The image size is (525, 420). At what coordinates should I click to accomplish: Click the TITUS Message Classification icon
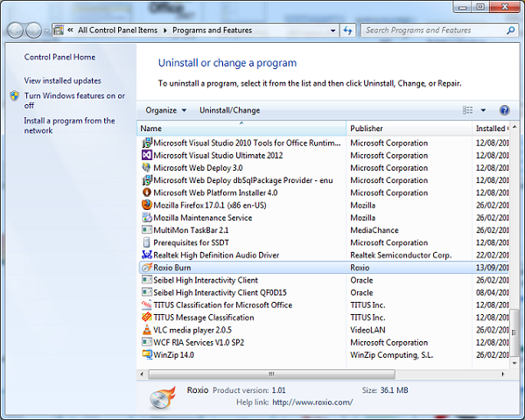point(147,317)
